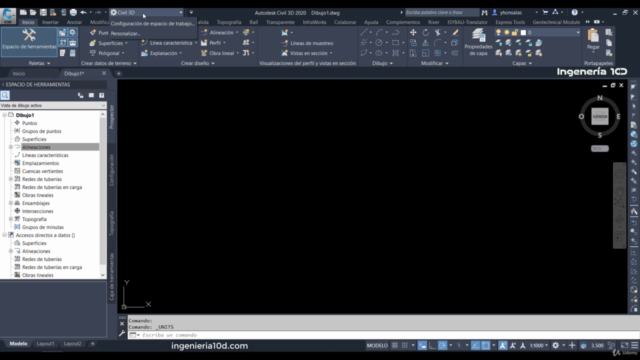The height and width of the screenshot is (360, 640).
Task: Expand the Alineaciones tree node
Action: (x=11, y=147)
